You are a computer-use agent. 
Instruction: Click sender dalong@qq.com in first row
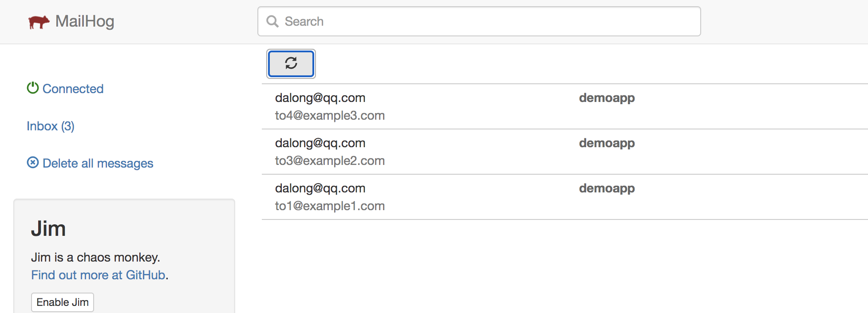tap(320, 98)
